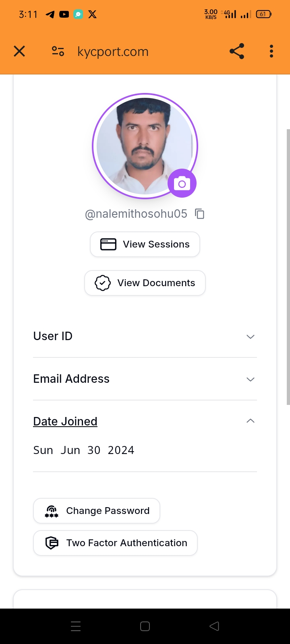The height and width of the screenshot is (644, 290).
Task: Open the three-dot browser menu
Action: pyautogui.click(x=271, y=51)
